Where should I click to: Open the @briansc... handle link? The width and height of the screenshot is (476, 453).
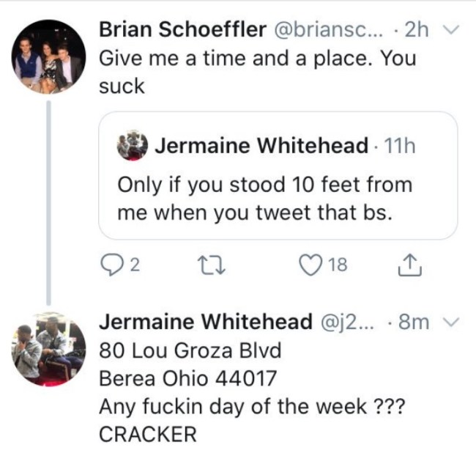330,31
